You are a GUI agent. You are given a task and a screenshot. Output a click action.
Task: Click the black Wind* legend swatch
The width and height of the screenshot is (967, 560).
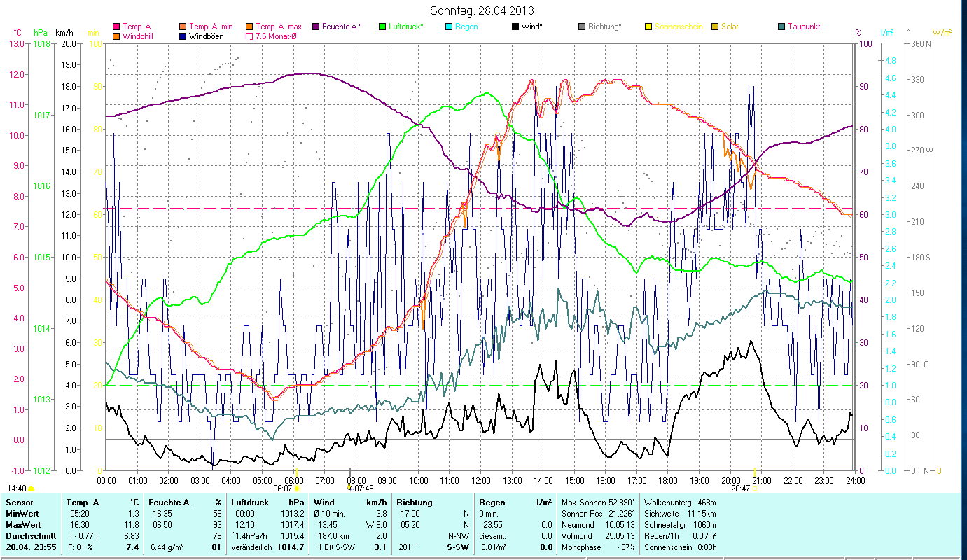515,27
